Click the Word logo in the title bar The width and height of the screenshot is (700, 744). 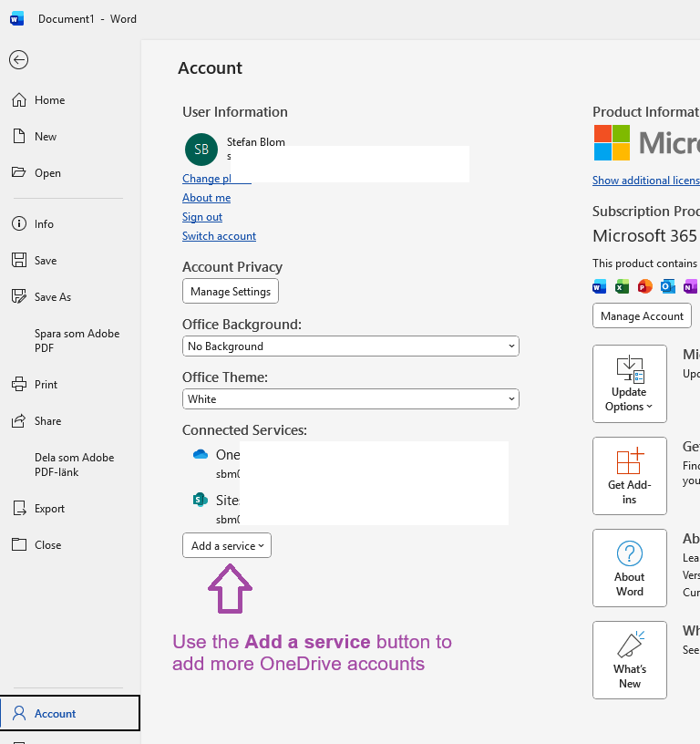16,19
